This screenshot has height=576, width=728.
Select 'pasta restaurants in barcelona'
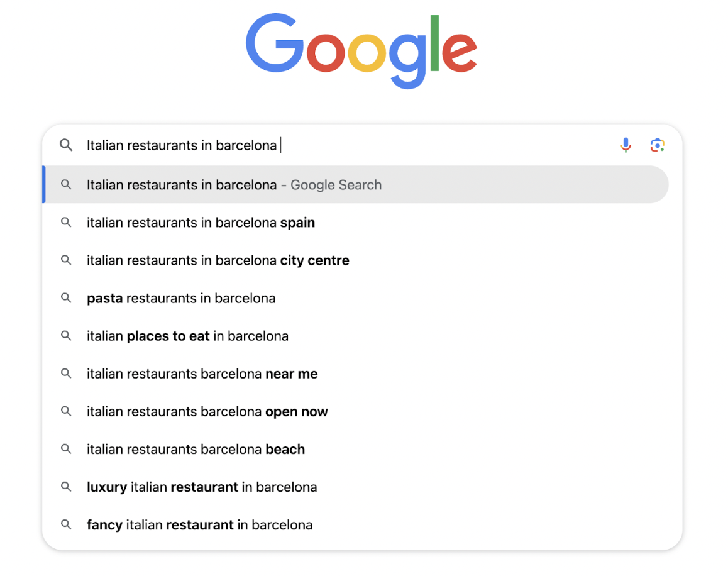(x=181, y=298)
